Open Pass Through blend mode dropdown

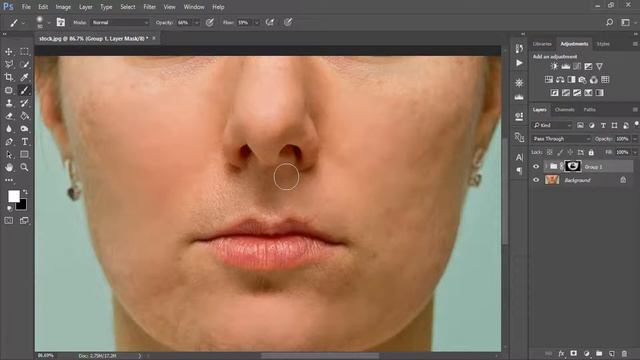561,139
